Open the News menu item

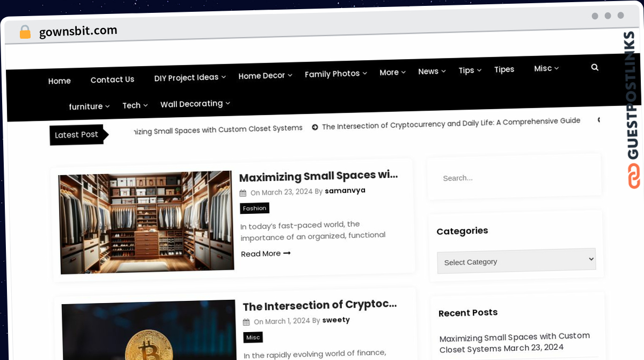coord(428,71)
